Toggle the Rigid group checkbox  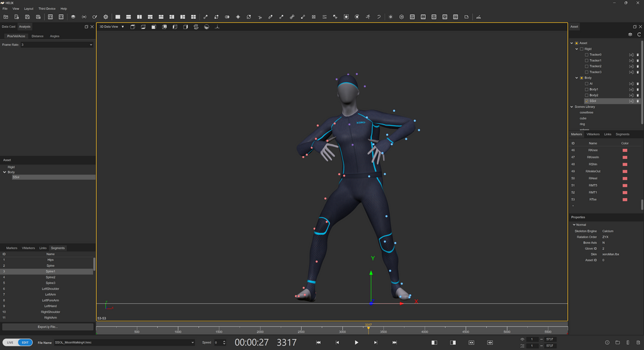coord(582,49)
